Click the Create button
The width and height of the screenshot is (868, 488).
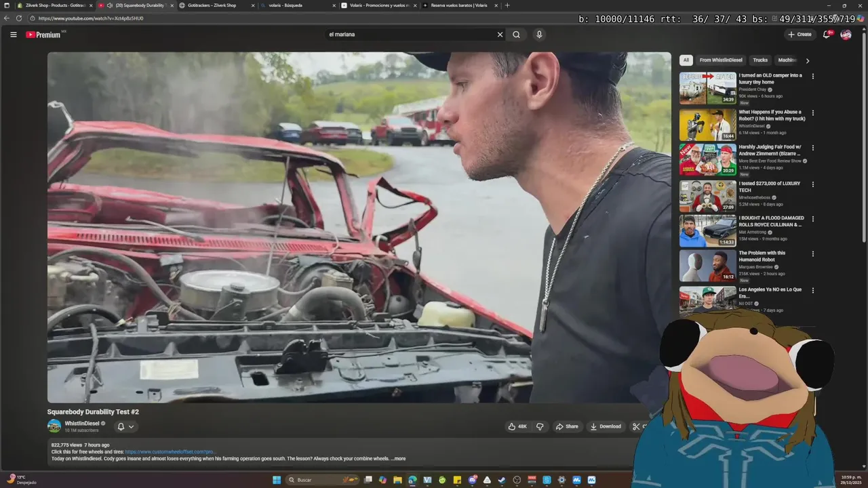800,35
